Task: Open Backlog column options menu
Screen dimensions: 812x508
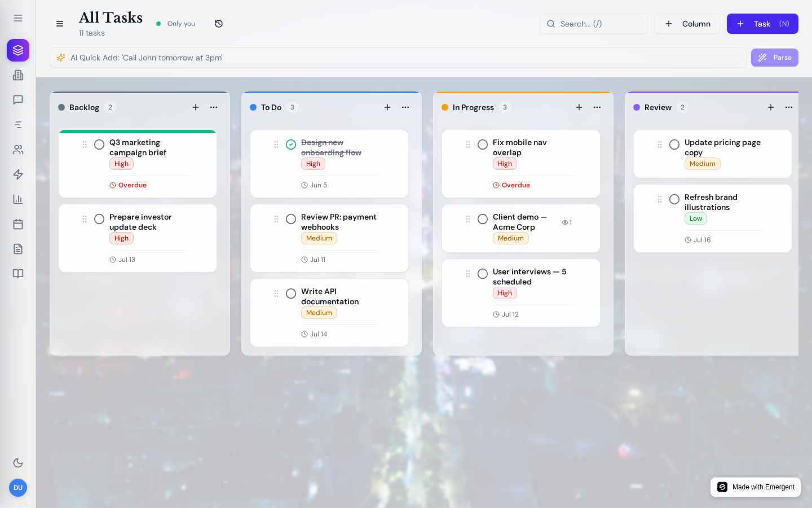Action: (x=214, y=107)
